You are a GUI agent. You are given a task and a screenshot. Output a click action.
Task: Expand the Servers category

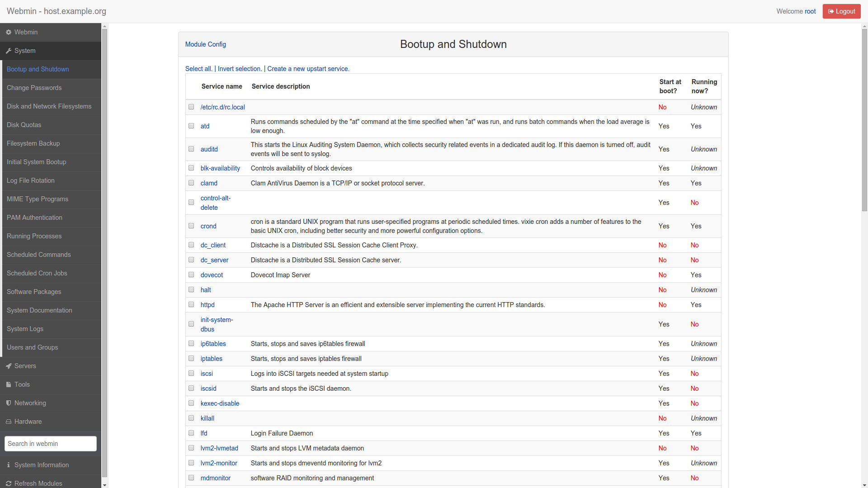click(25, 366)
